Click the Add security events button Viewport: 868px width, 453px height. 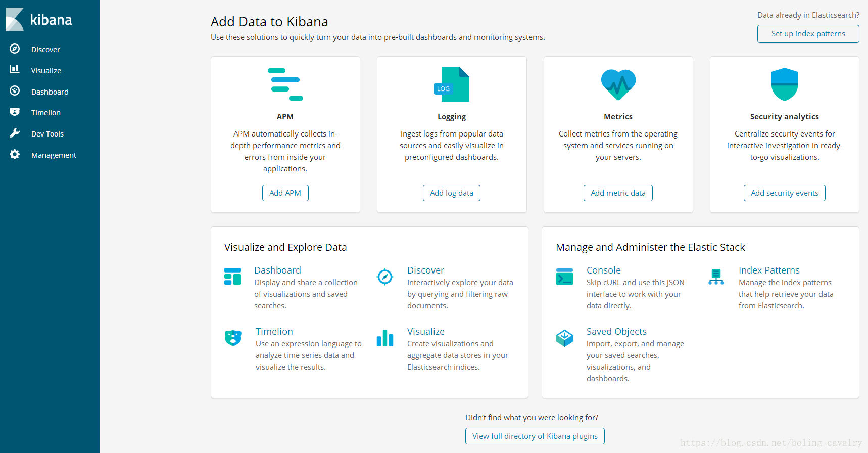pyautogui.click(x=784, y=193)
